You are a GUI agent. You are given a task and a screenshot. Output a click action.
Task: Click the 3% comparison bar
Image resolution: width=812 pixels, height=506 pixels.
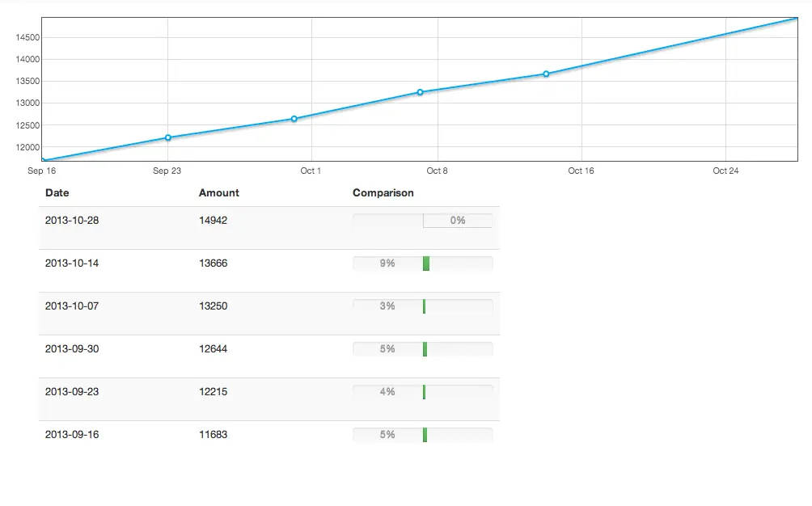point(422,306)
